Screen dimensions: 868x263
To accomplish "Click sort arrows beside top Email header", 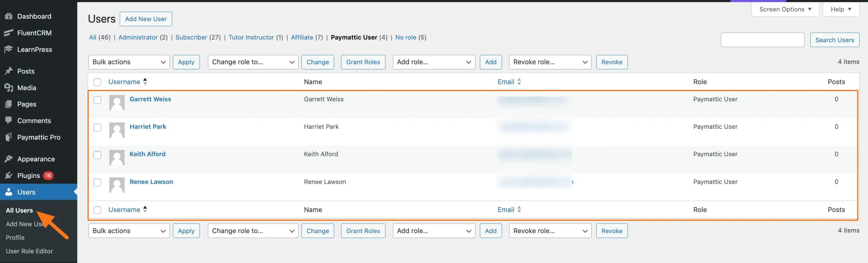I will [519, 81].
